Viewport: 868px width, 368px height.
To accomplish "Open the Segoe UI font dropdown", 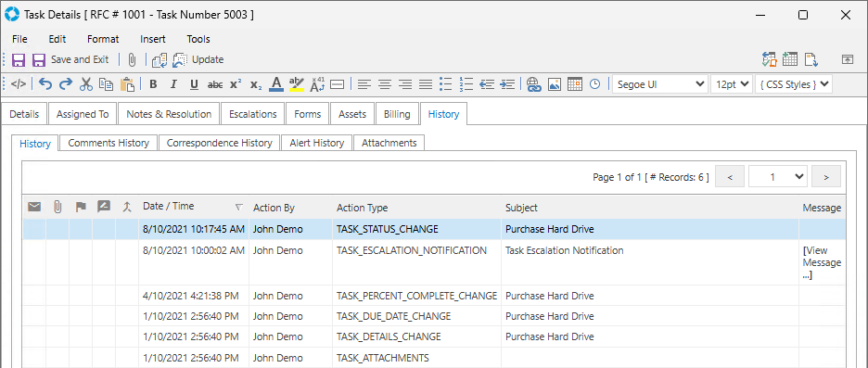I will click(x=660, y=84).
